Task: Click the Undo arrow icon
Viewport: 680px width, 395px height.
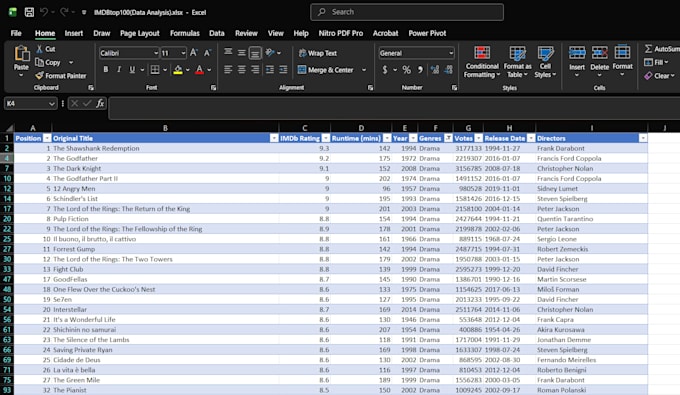Action: click(x=44, y=12)
